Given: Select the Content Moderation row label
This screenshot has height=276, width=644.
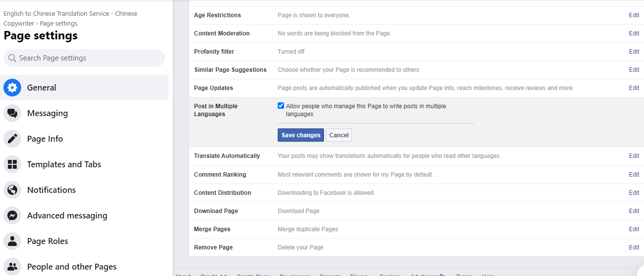Looking at the screenshot, I should [222, 33].
